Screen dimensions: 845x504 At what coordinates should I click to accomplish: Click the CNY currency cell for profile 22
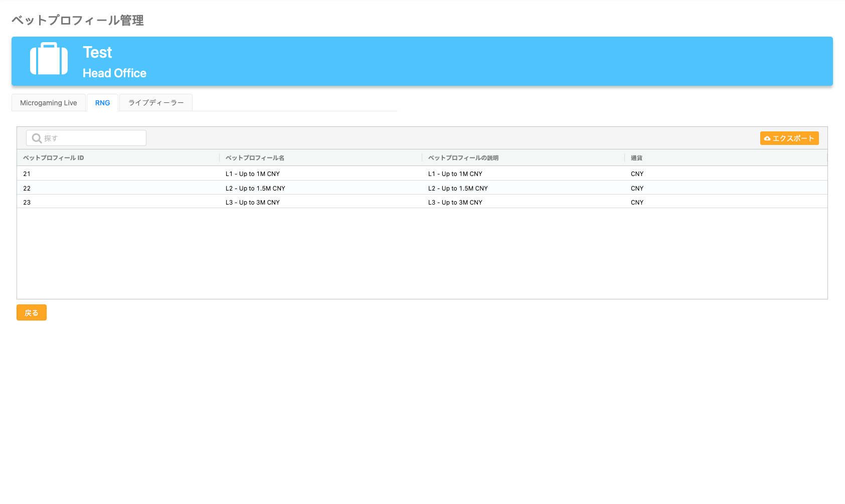(x=637, y=189)
